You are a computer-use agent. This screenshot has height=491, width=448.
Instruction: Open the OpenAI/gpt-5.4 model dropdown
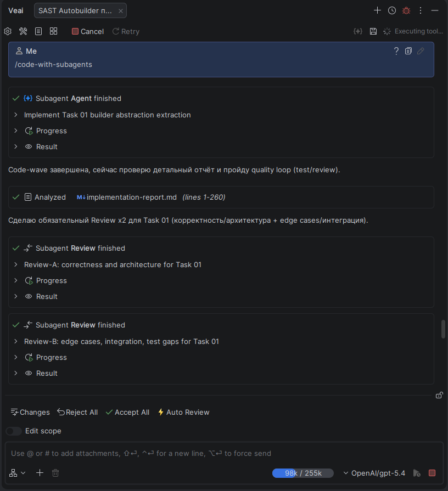tap(374, 473)
